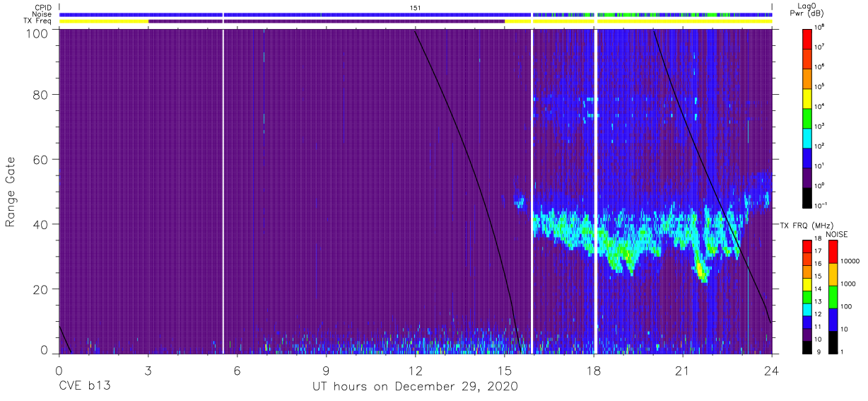868x401 pixels.
Task: Click the white data gap near 5.5 UT
Action: coord(223,191)
